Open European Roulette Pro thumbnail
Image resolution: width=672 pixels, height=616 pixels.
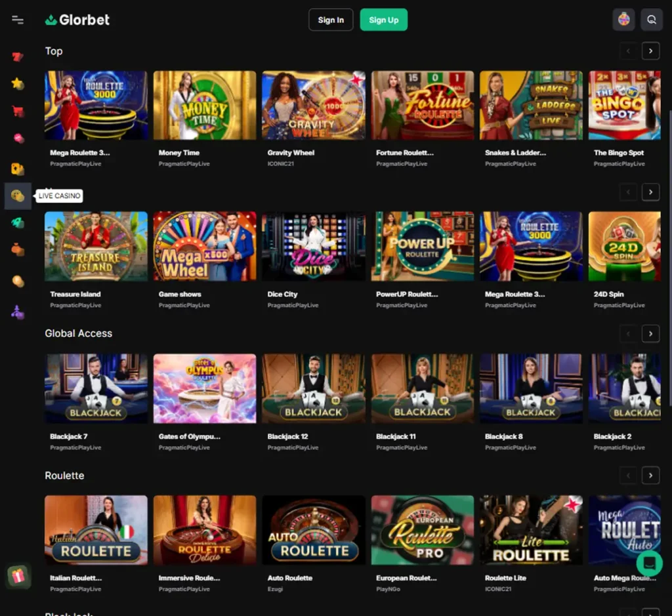coord(423,530)
